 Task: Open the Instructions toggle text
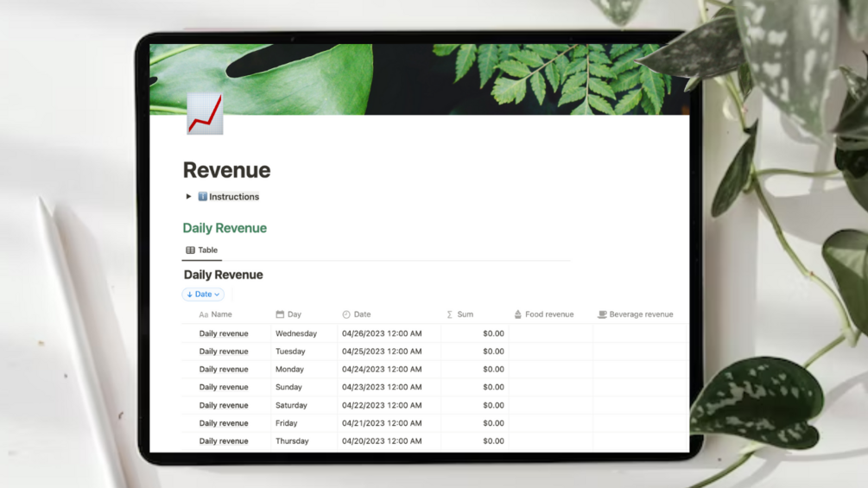click(233, 196)
